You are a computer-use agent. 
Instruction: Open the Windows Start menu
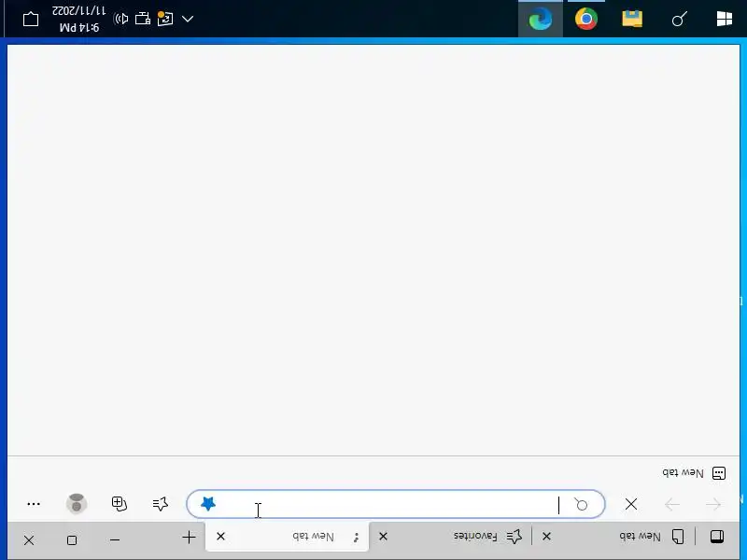(x=725, y=19)
